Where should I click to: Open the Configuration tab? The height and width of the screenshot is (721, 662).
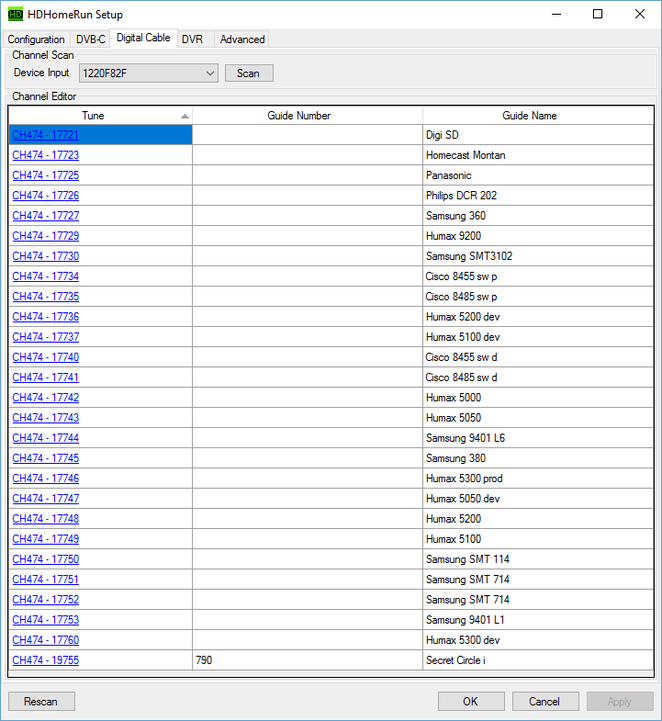36,40
